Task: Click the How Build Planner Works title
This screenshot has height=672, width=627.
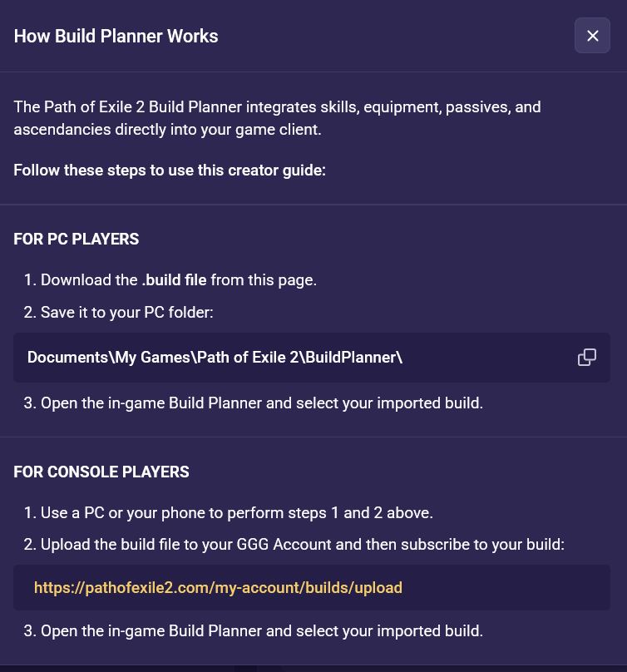Action: tap(116, 36)
